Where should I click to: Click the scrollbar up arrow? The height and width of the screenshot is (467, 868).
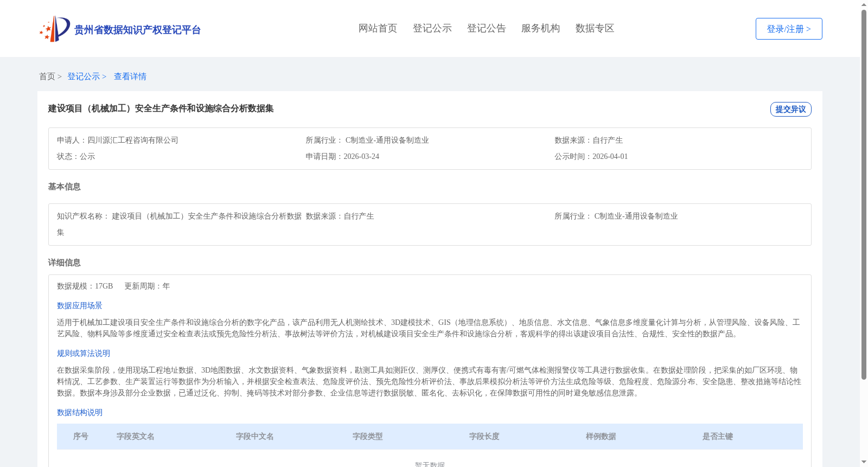864,4
